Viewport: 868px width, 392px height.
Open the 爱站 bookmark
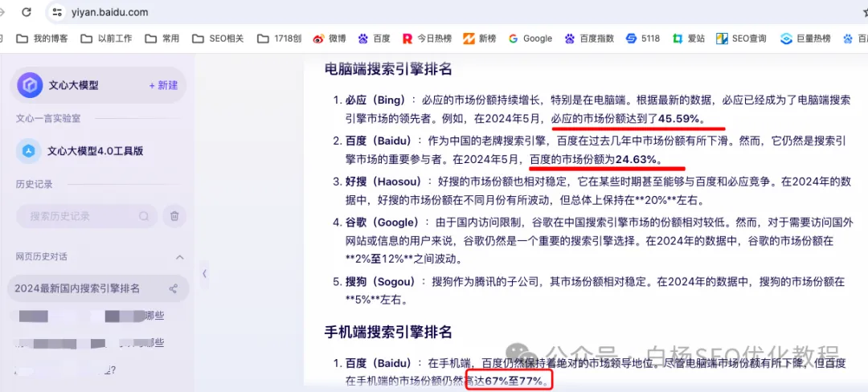(689, 38)
